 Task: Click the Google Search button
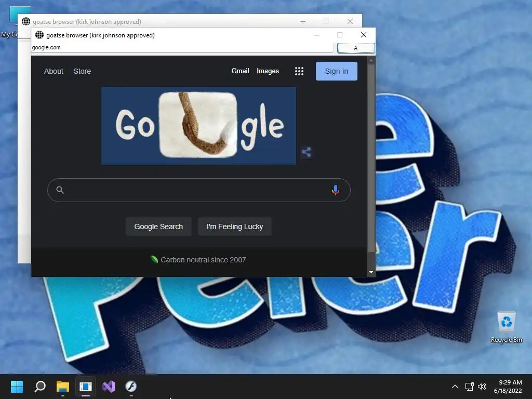[x=158, y=227]
